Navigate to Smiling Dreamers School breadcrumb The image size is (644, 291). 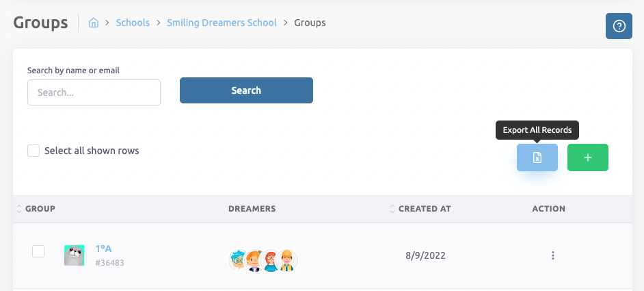(222, 23)
